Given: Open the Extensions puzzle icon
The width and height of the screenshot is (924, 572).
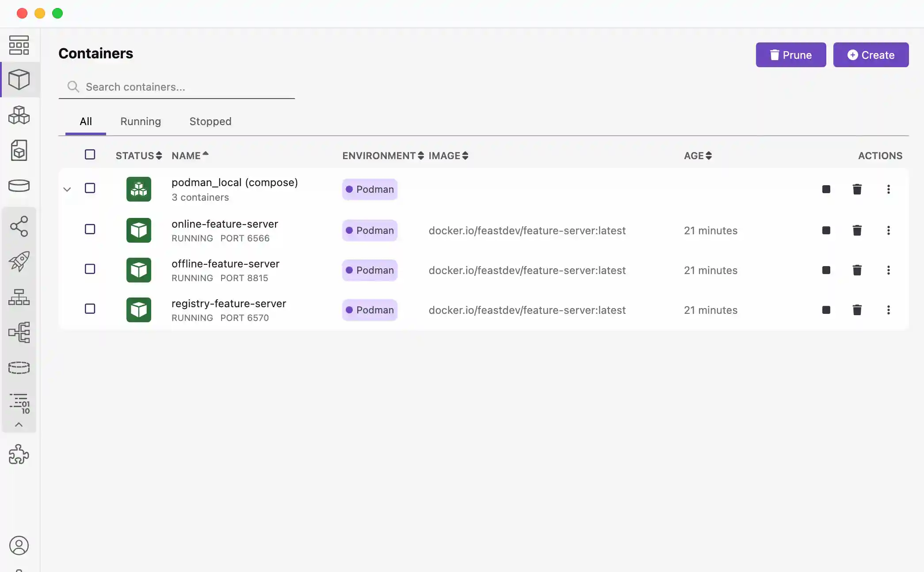Looking at the screenshot, I should point(19,454).
